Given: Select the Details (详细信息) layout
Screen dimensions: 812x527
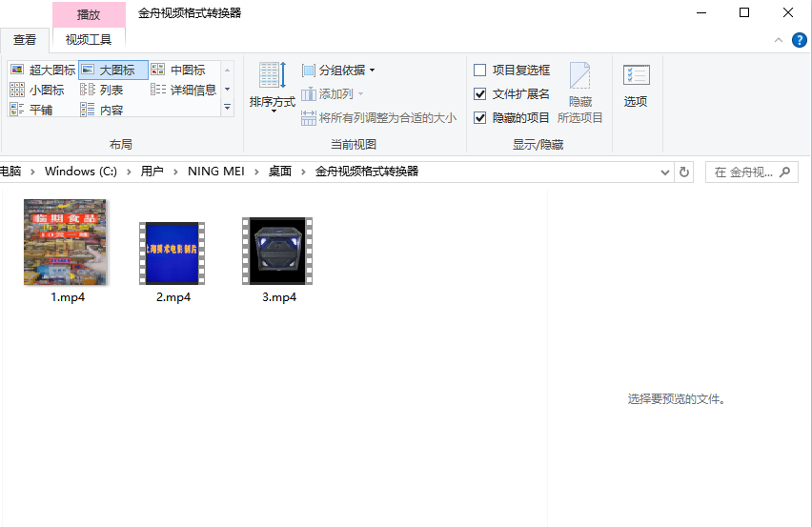Looking at the screenshot, I should pos(183,91).
